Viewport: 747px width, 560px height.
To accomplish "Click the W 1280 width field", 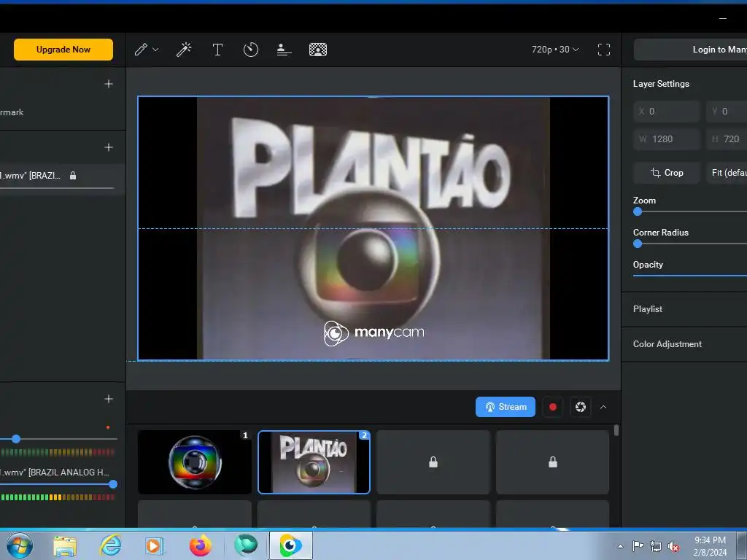I will click(667, 139).
